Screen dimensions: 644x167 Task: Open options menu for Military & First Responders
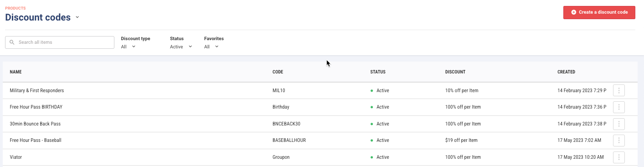(618, 90)
